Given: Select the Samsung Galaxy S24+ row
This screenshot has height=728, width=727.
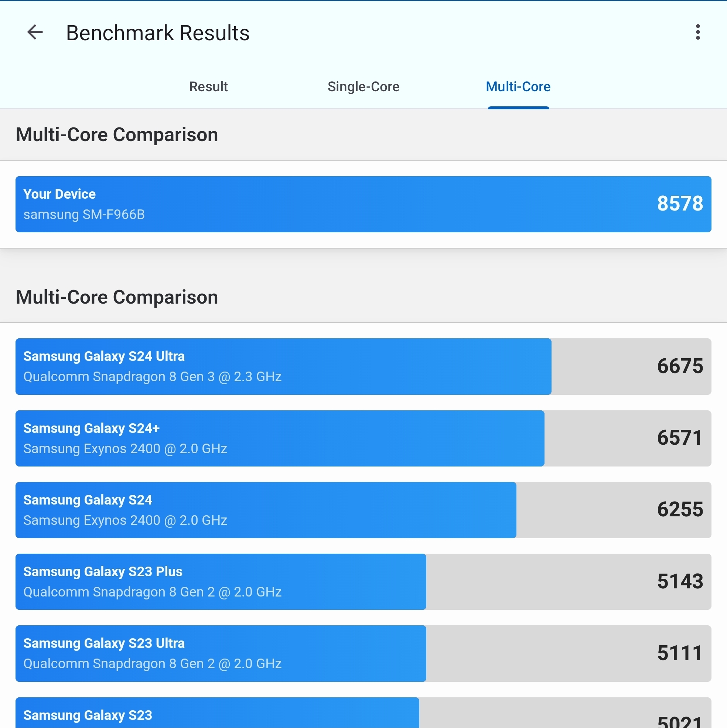Looking at the screenshot, I should pyautogui.click(x=363, y=438).
